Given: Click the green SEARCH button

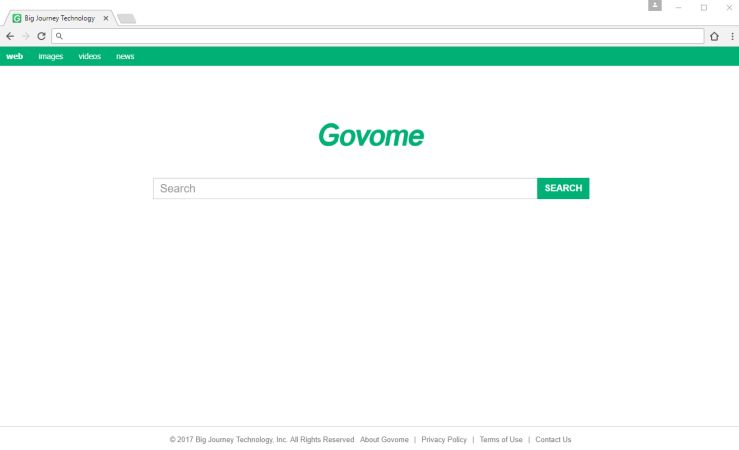Looking at the screenshot, I should point(563,188).
